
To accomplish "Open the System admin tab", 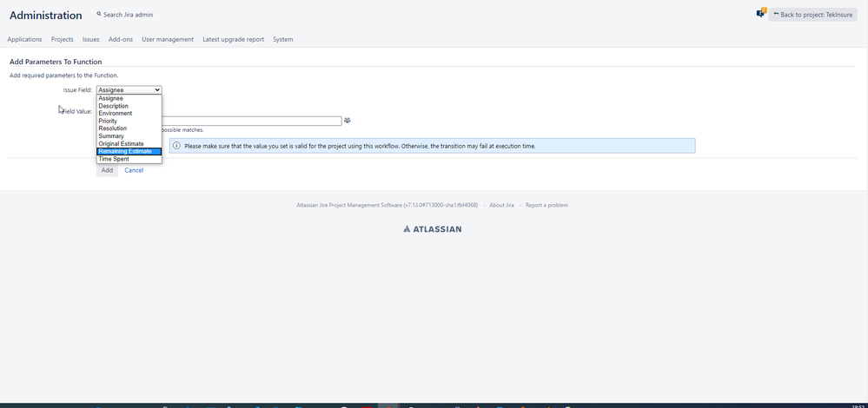I will 283,39.
